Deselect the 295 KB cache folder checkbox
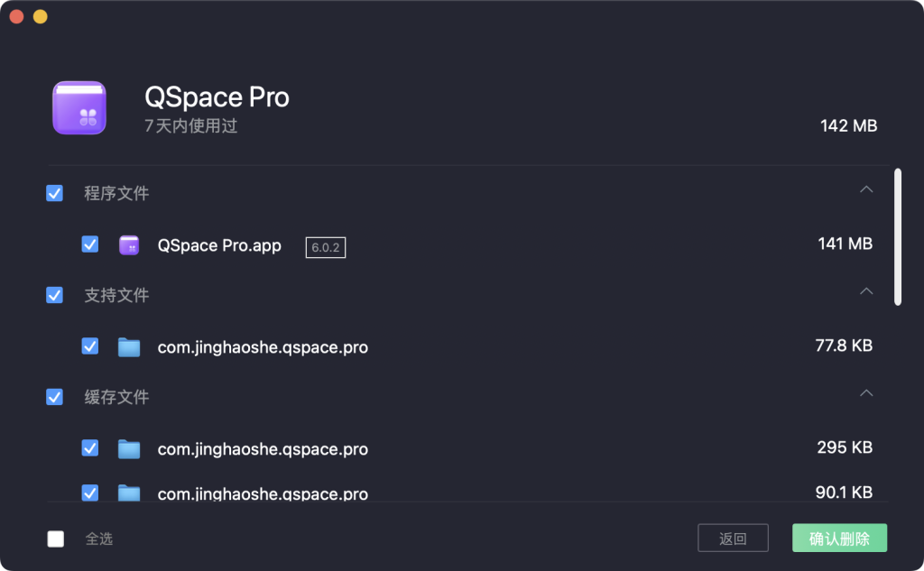The height and width of the screenshot is (571, 924). click(x=90, y=448)
